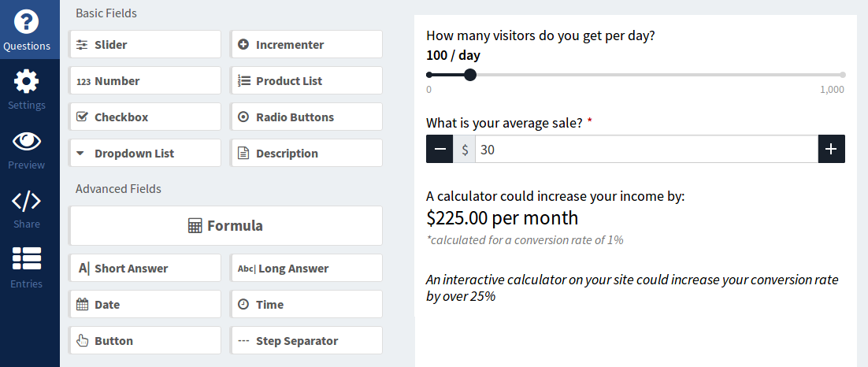Add an Incrementer field
Viewport: 868px width, 367px height.
coord(306,45)
